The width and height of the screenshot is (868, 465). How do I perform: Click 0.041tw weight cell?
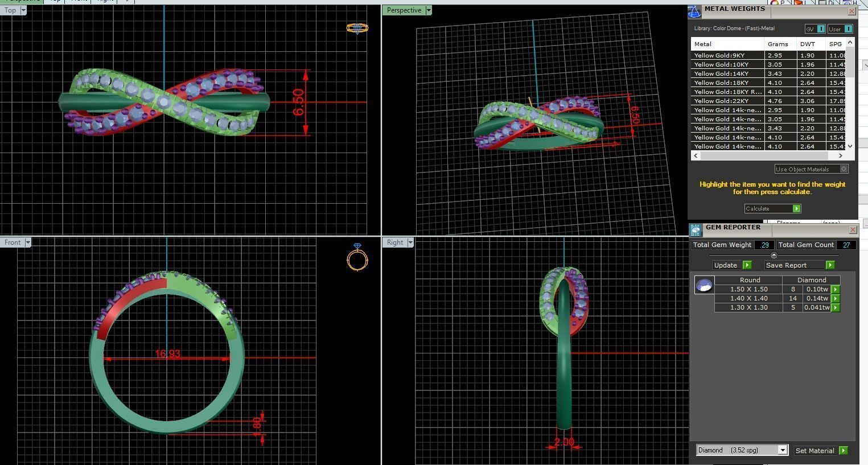click(x=816, y=307)
